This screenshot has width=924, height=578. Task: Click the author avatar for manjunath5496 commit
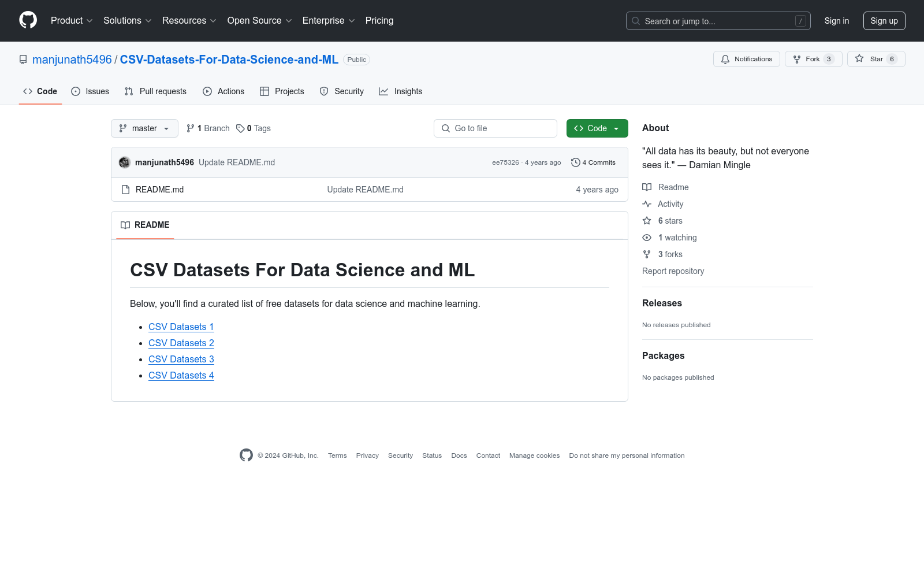coord(124,162)
